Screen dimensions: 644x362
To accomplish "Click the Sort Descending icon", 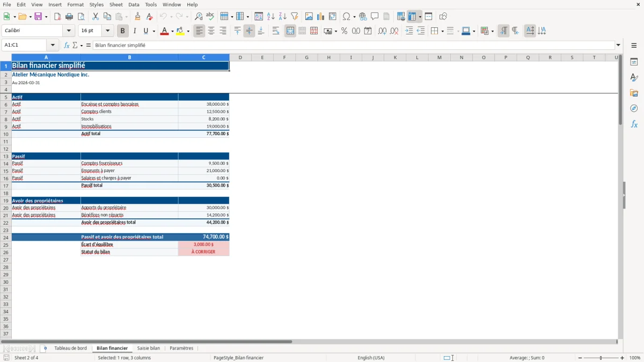I will [283, 17].
